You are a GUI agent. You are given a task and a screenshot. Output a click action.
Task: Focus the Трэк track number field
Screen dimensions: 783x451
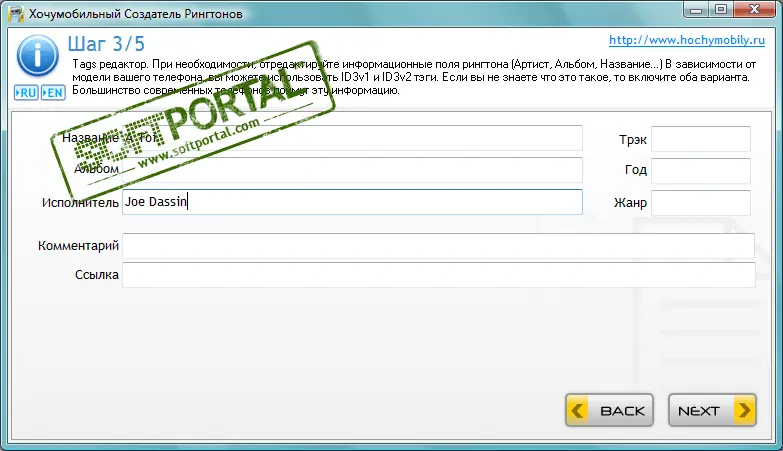coord(701,139)
